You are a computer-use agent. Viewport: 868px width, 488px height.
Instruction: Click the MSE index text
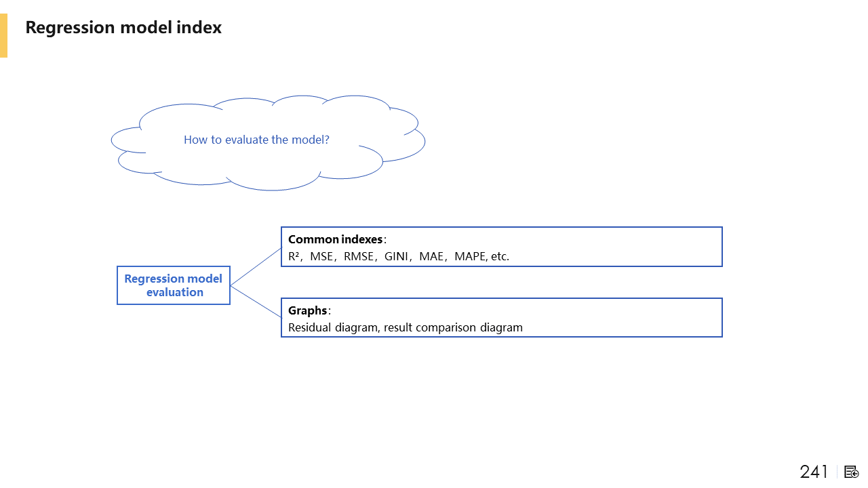pos(321,256)
